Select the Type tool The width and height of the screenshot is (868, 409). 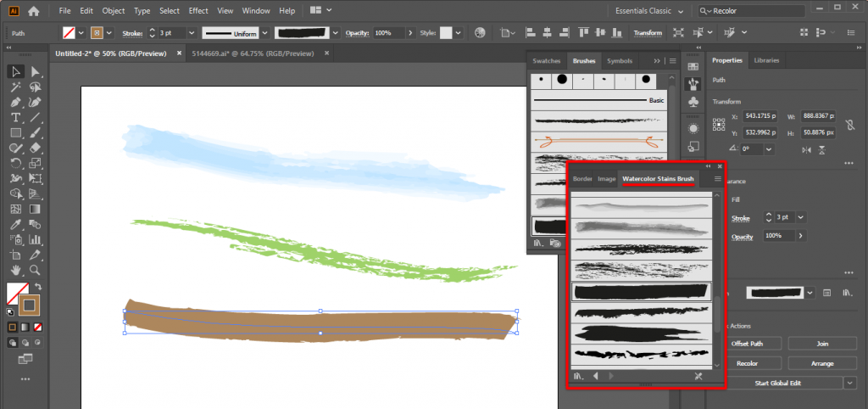click(15, 117)
